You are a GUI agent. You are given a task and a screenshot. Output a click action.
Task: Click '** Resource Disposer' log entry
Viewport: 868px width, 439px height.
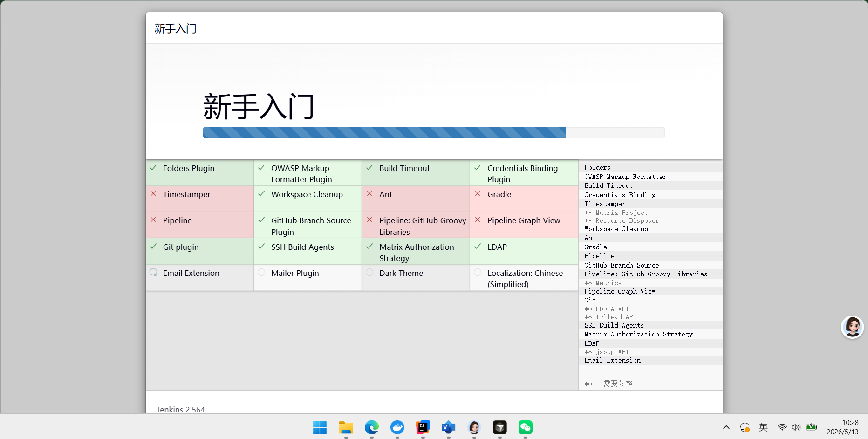(x=622, y=220)
